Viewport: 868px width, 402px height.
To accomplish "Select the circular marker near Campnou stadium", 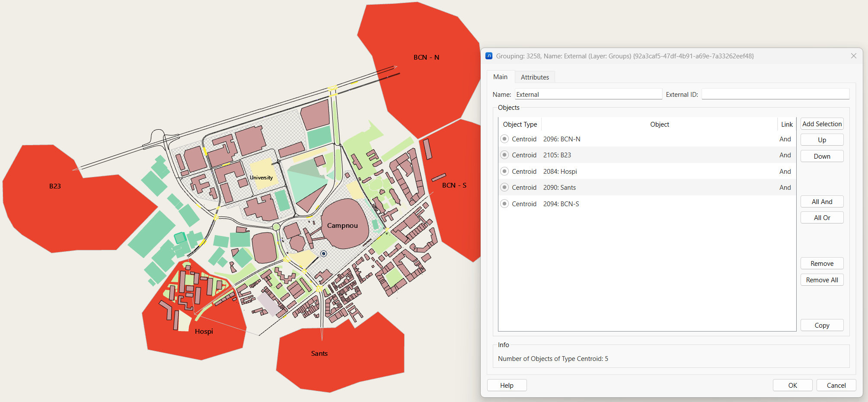I will (x=323, y=254).
